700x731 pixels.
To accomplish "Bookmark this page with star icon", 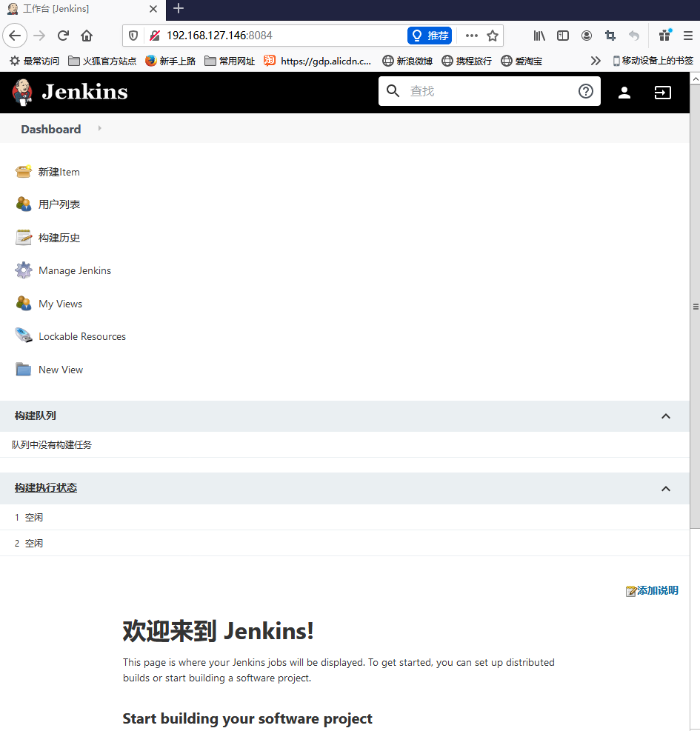I will [493, 36].
